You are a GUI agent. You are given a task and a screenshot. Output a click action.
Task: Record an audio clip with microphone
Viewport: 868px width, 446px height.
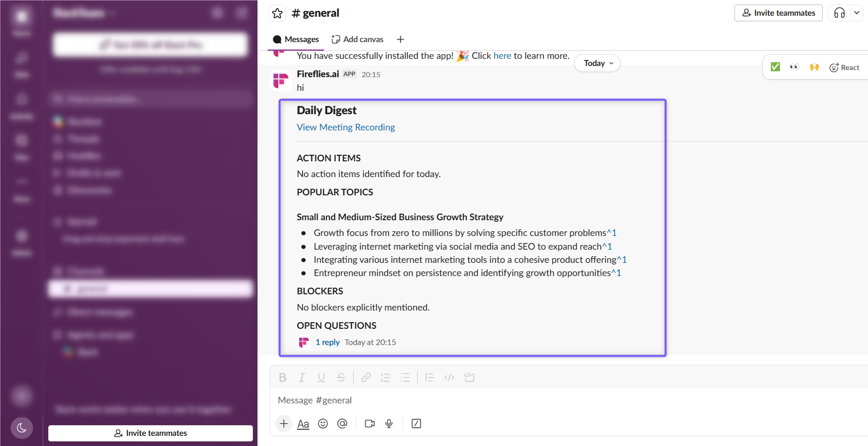pyautogui.click(x=389, y=424)
